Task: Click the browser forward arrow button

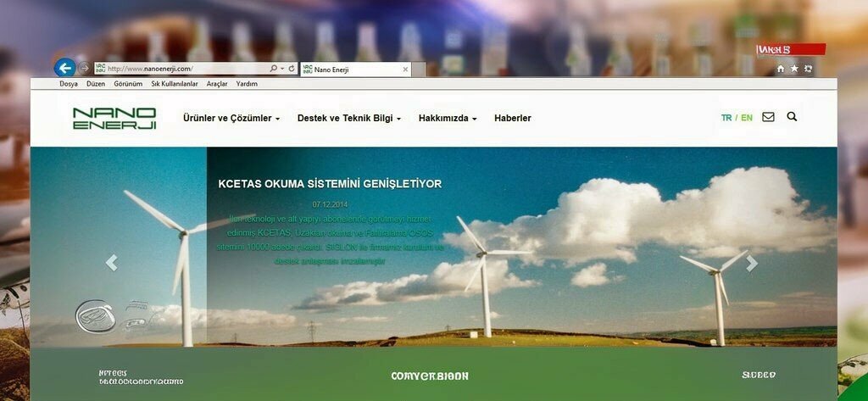Action: 84,68
